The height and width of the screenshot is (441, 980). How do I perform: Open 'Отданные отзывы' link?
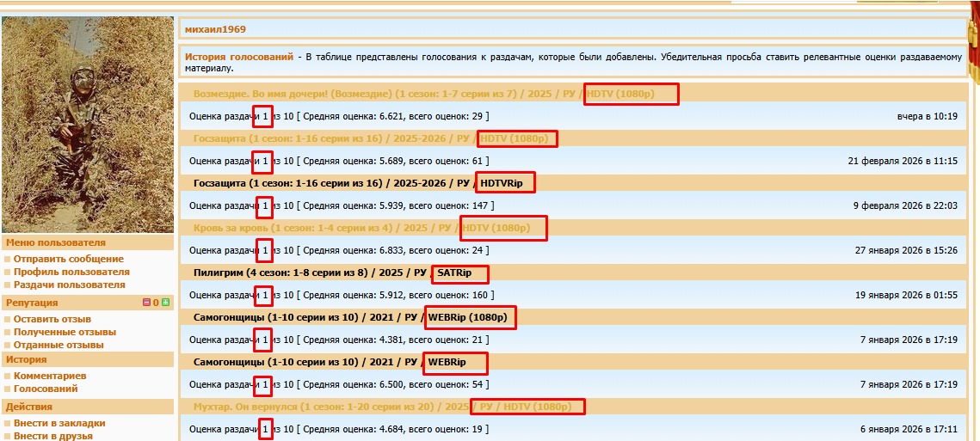click(59, 345)
